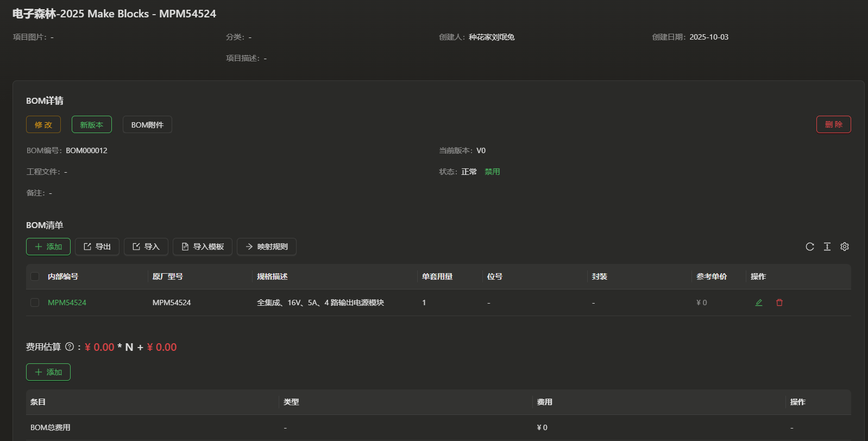
Task: Click 导出 to export the BOM list
Action: point(97,247)
